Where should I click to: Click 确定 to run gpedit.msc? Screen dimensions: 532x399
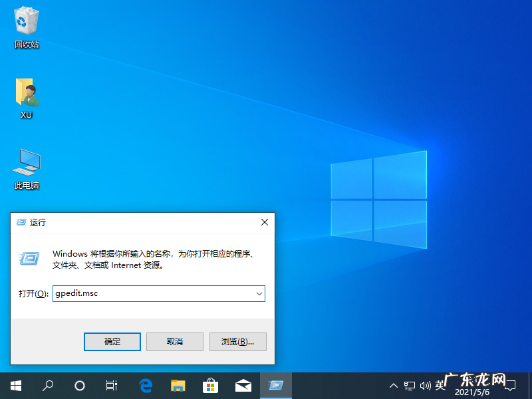click(x=112, y=341)
